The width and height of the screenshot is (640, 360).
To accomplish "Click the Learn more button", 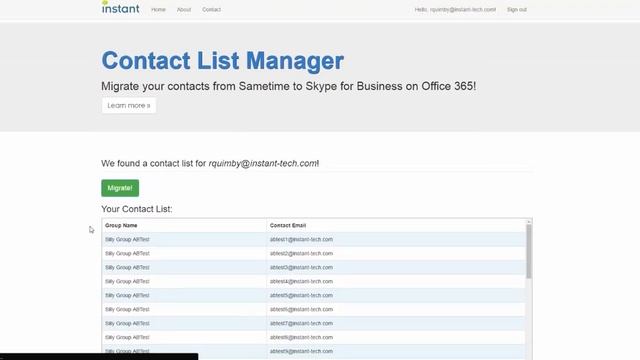I will 129,105.
